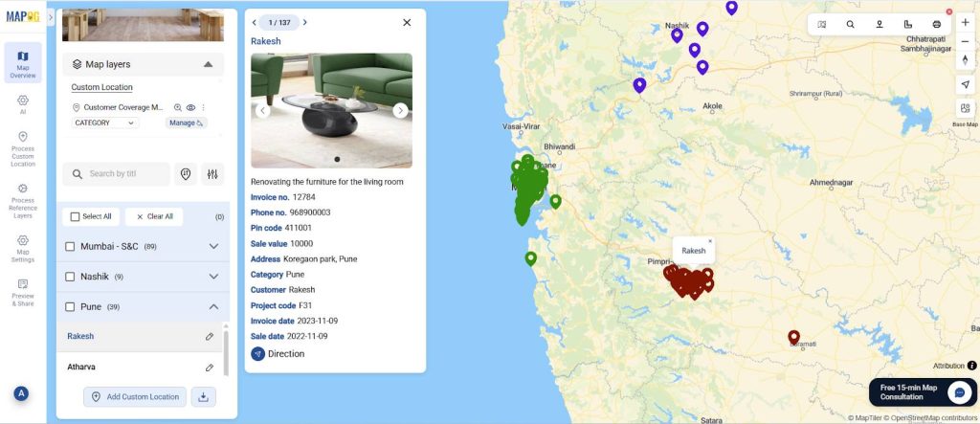
Task: Open the filter sliders icon
Action: coord(212,174)
